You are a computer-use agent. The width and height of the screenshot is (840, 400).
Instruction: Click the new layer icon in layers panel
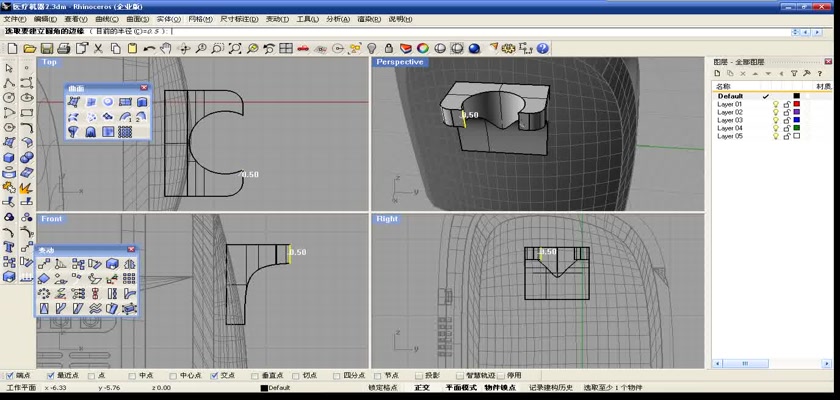[718, 74]
